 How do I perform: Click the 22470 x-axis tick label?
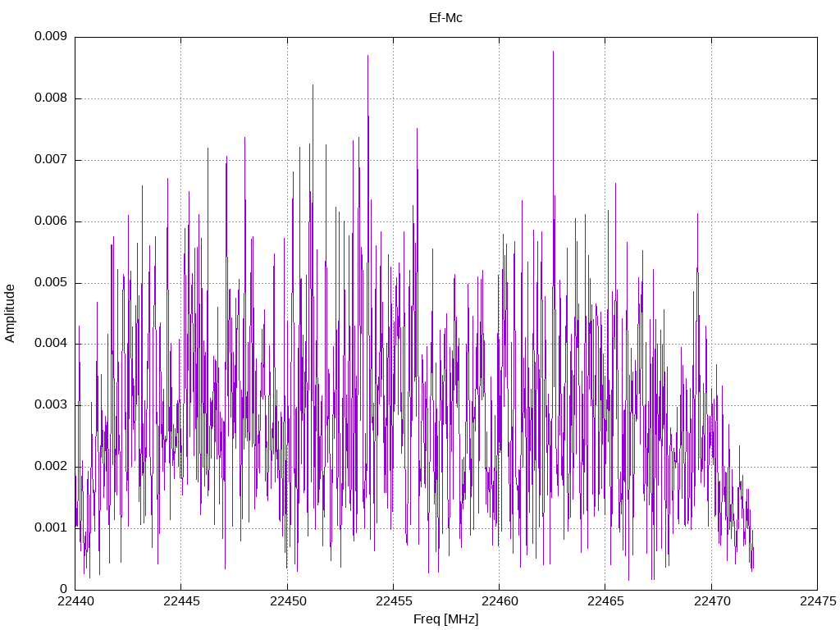pyautogui.click(x=712, y=601)
